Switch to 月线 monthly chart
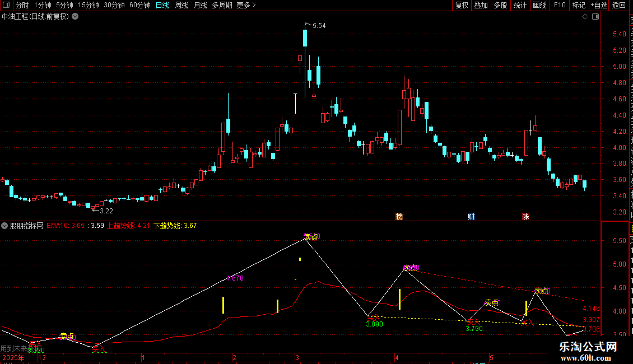The height and width of the screenshot is (364, 633). point(200,5)
